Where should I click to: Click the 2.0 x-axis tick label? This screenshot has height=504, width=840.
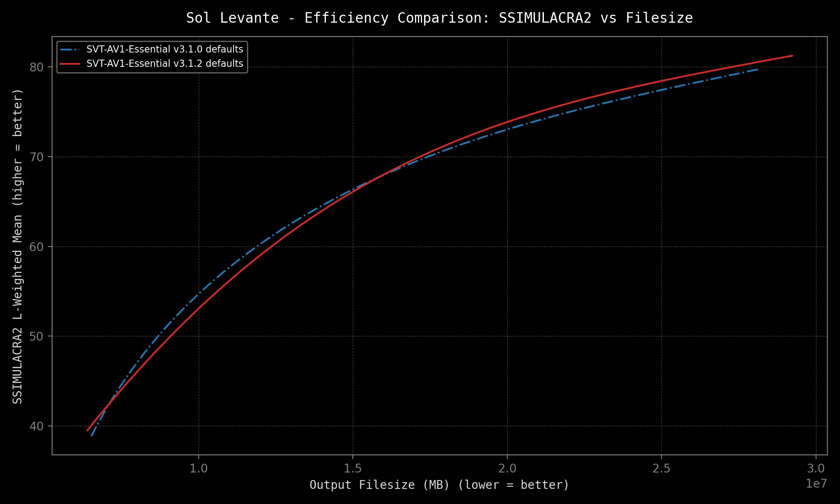tap(507, 468)
